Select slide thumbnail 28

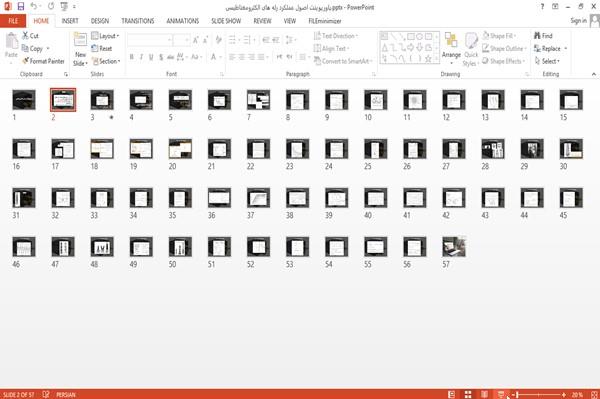pyautogui.click(x=493, y=149)
